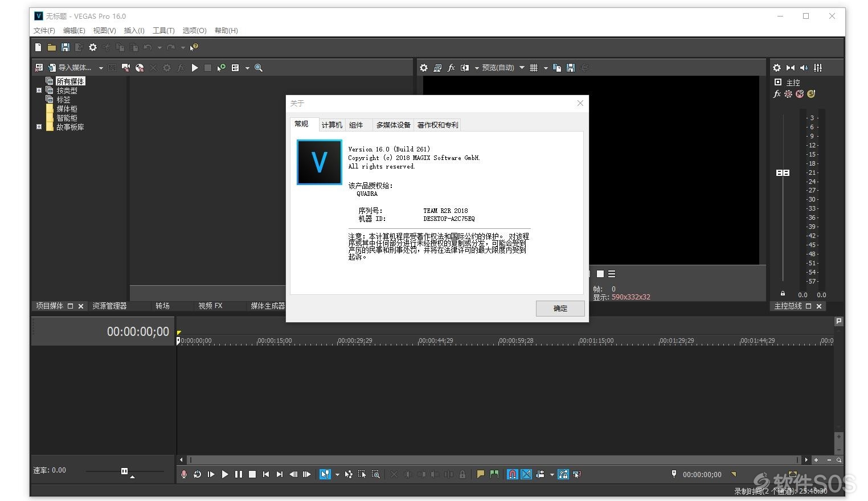Open the media views list icon
Image resolution: width=868 pixels, height=501 pixels.
[x=235, y=68]
